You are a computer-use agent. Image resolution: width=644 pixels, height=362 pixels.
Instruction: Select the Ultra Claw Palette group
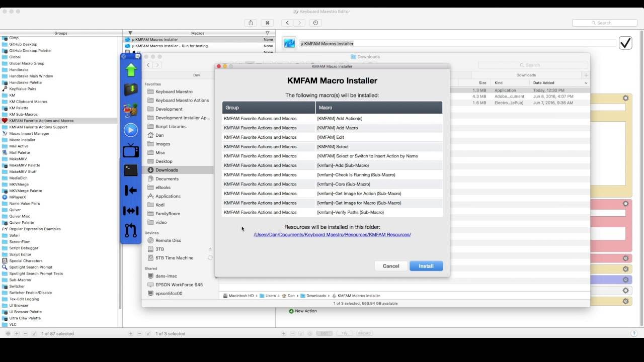(x=59, y=318)
